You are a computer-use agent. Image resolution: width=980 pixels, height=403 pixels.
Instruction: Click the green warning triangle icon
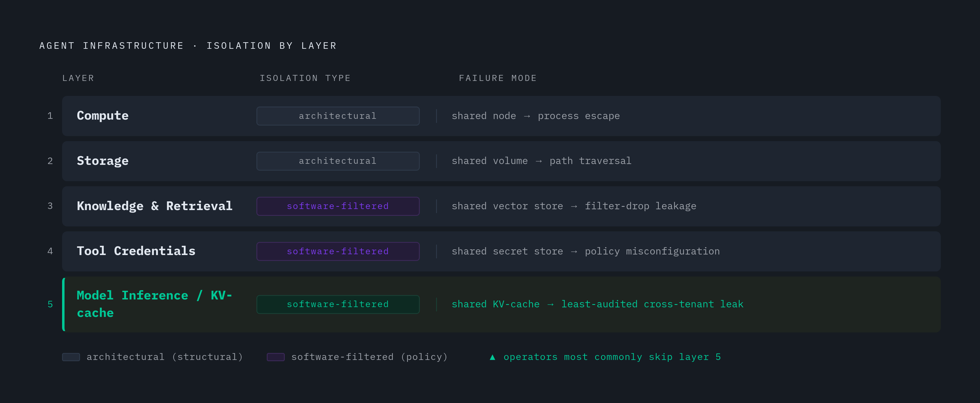pyautogui.click(x=492, y=357)
